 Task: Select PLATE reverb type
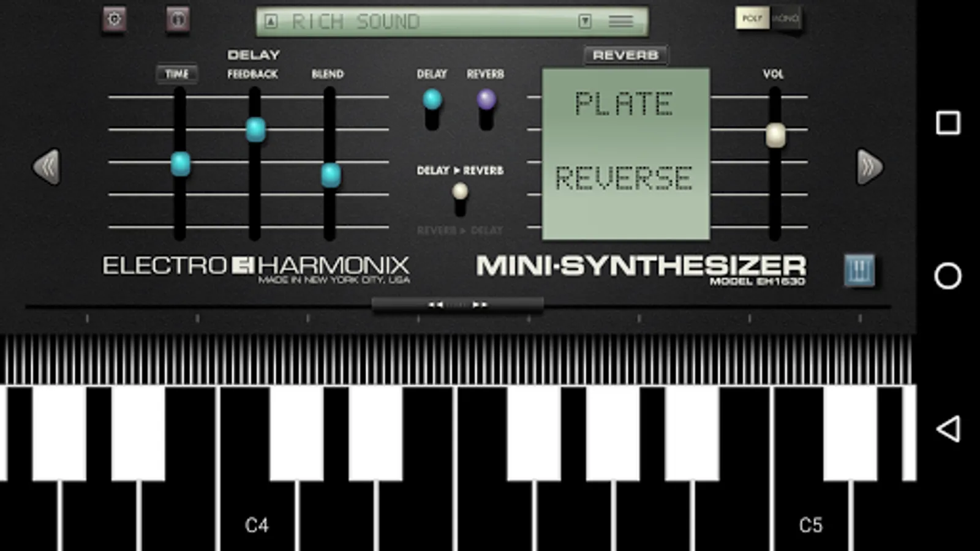624,103
